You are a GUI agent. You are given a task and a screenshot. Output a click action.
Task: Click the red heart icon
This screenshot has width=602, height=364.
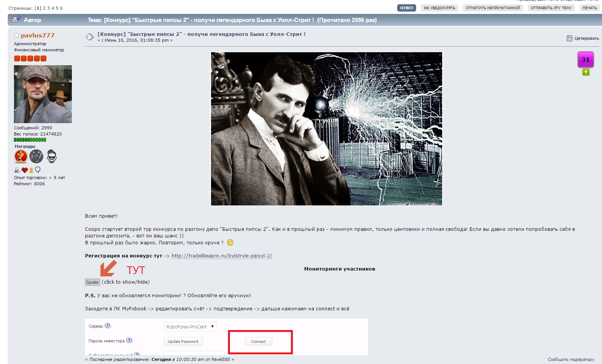[x=25, y=170]
